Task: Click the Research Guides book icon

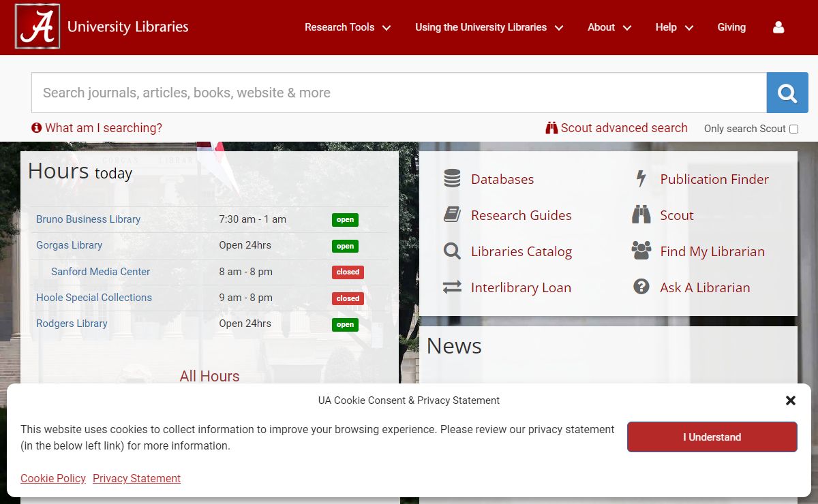Action: (452, 215)
